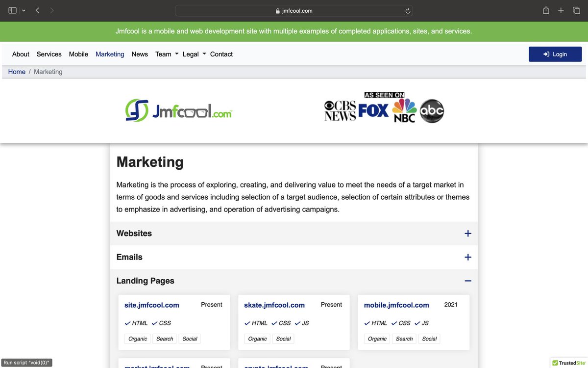The width and height of the screenshot is (588, 368).
Task: Go to Home breadcrumb link
Action: click(x=17, y=72)
